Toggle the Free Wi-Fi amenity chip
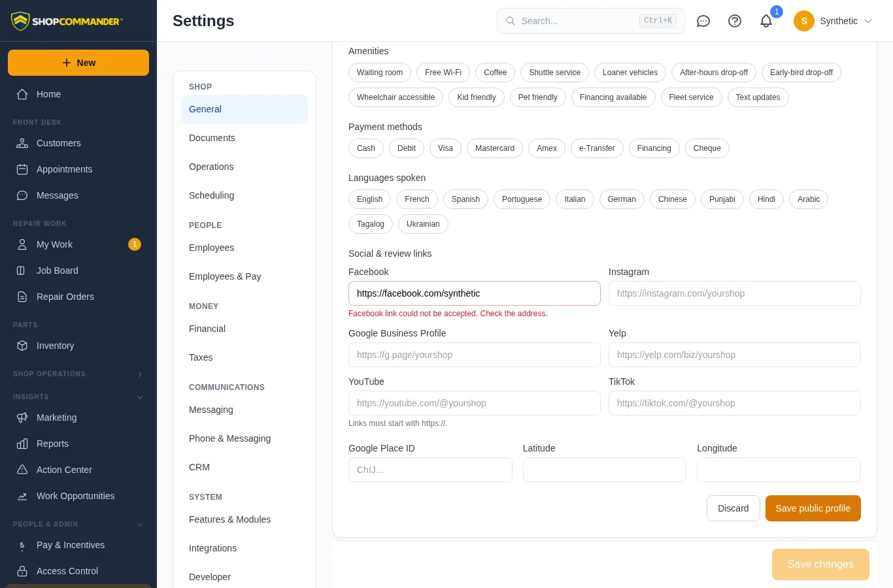The height and width of the screenshot is (588, 893). click(x=443, y=73)
